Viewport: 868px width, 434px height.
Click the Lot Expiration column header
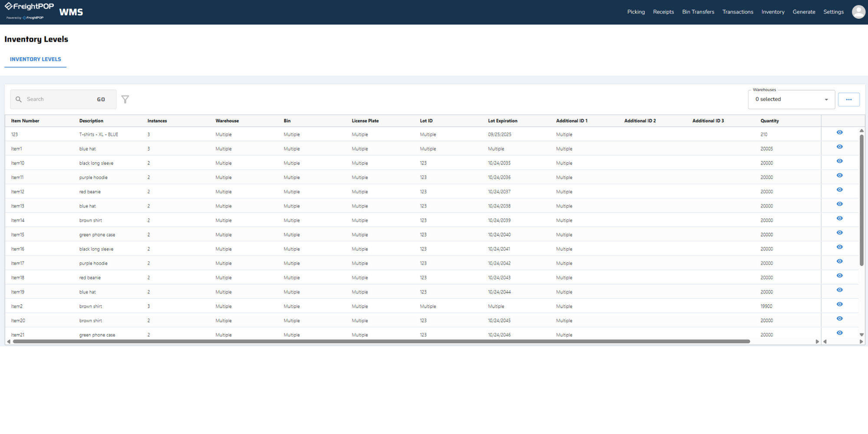click(x=503, y=121)
